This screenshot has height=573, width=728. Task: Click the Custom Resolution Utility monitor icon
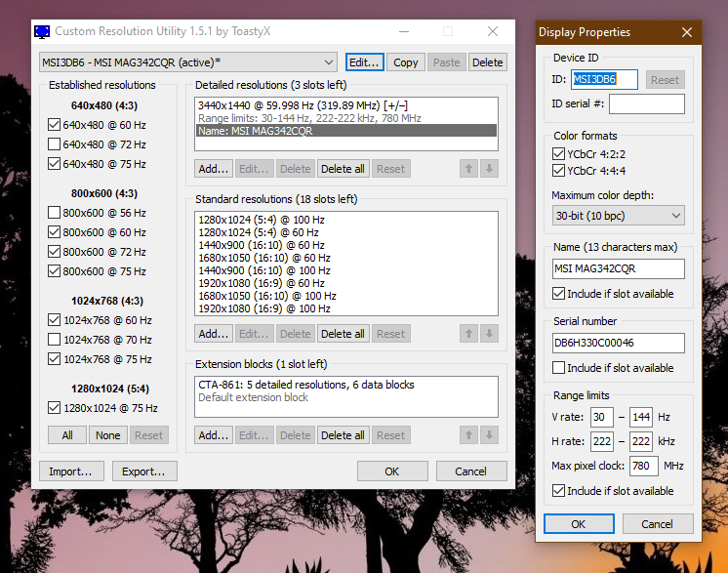(x=42, y=31)
